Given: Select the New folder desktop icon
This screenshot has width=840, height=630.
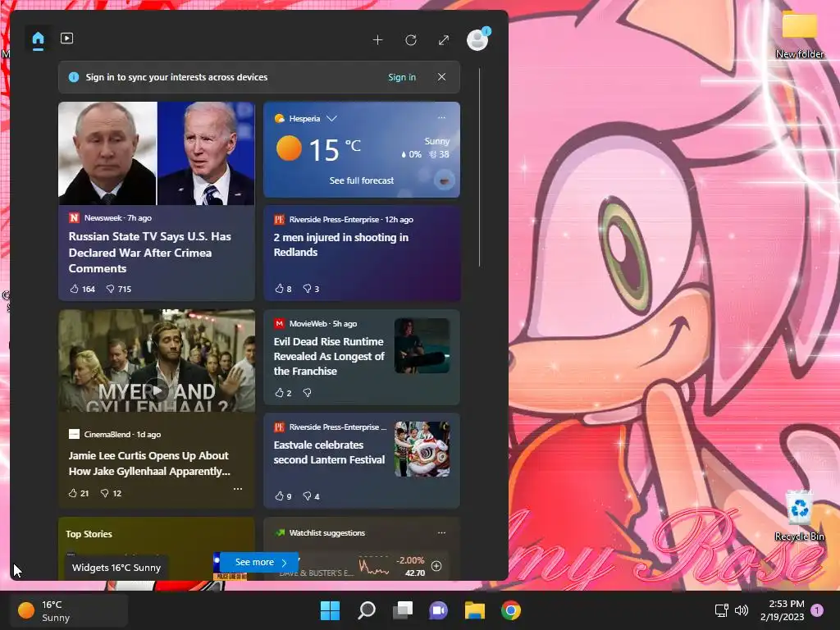Looking at the screenshot, I should coord(799,34).
